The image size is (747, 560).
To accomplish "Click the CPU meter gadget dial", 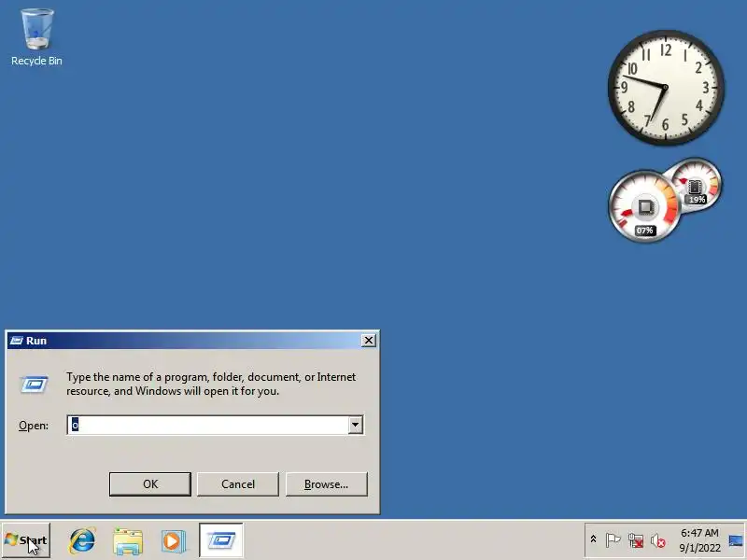I will (x=645, y=206).
